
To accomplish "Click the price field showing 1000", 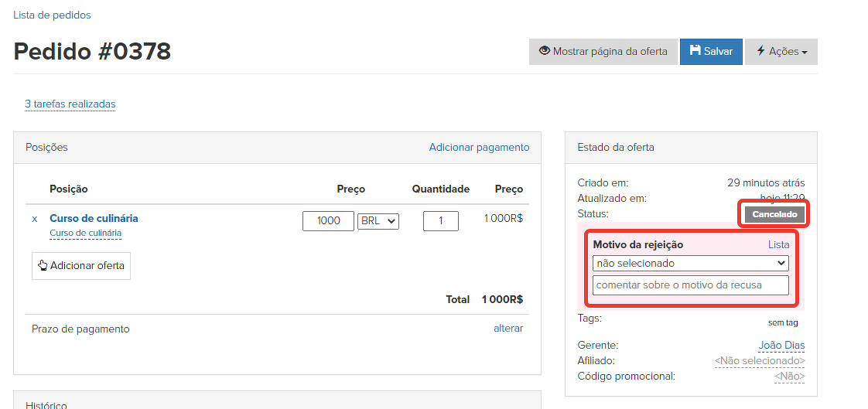I will click(x=328, y=221).
